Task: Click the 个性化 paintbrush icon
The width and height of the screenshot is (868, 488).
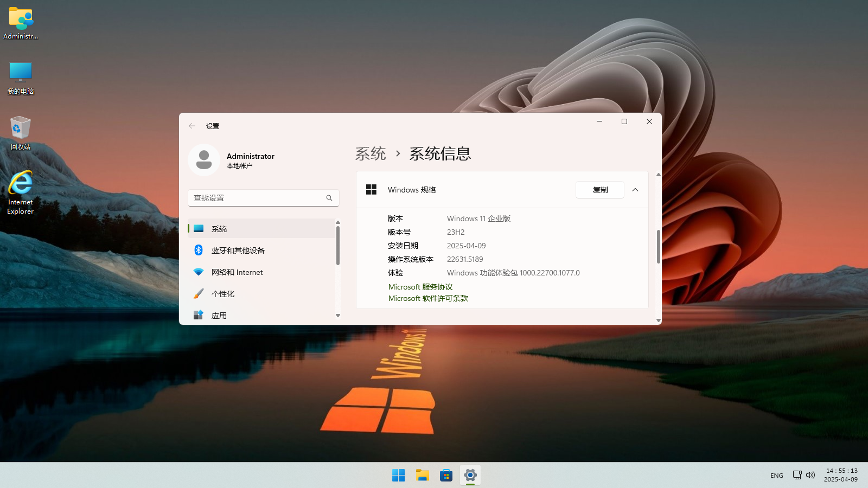Action: [x=199, y=293]
